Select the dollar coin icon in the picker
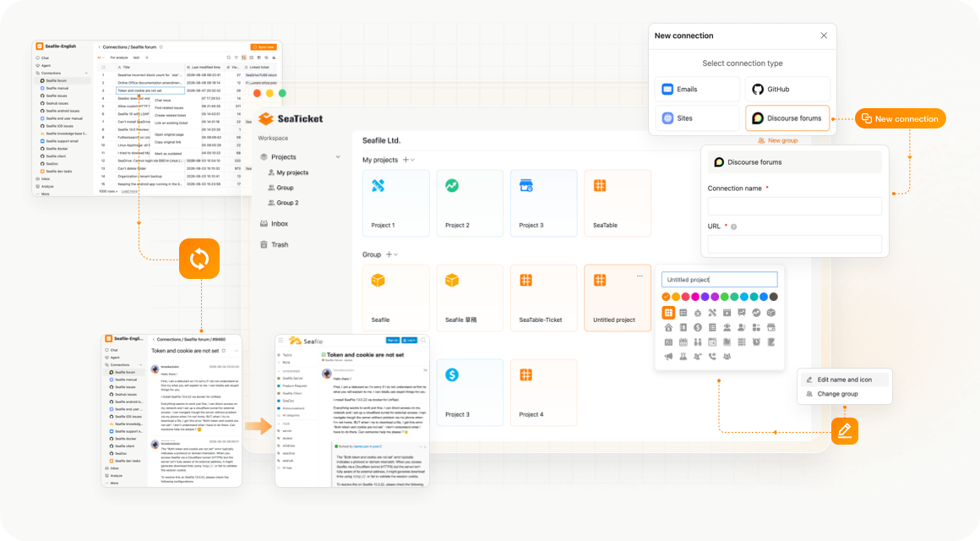 coord(698,327)
